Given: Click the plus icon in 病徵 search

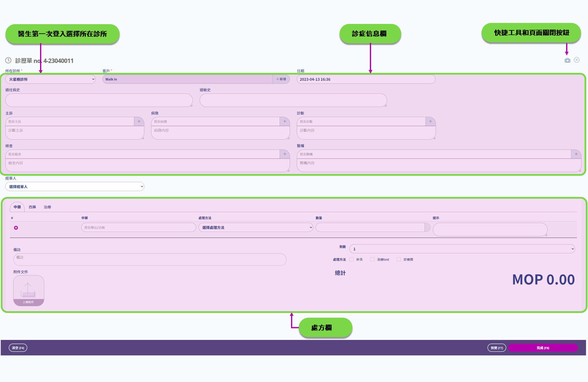Looking at the screenshot, I should point(285,121).
